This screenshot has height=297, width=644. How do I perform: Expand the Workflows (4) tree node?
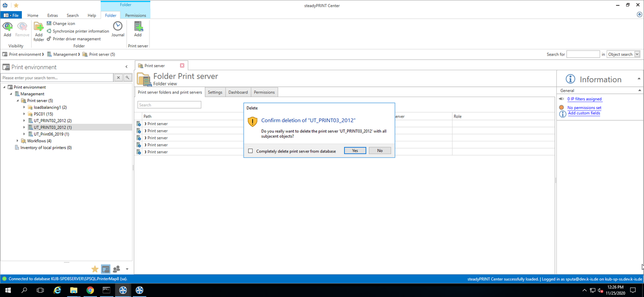pyautogui.click(x=17, y=141)
